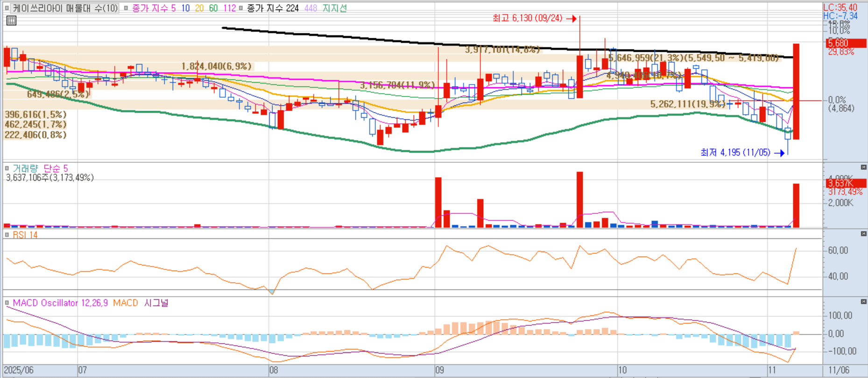Toggle the square marker before 종가 지수 224
The image size is (868, 378).
(x=240, y=8)
